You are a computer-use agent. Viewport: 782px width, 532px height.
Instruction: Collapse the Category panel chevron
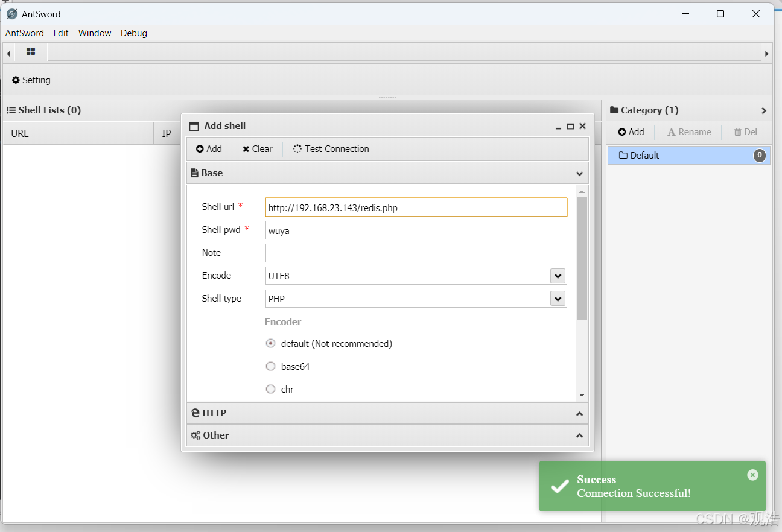[764, 111]
